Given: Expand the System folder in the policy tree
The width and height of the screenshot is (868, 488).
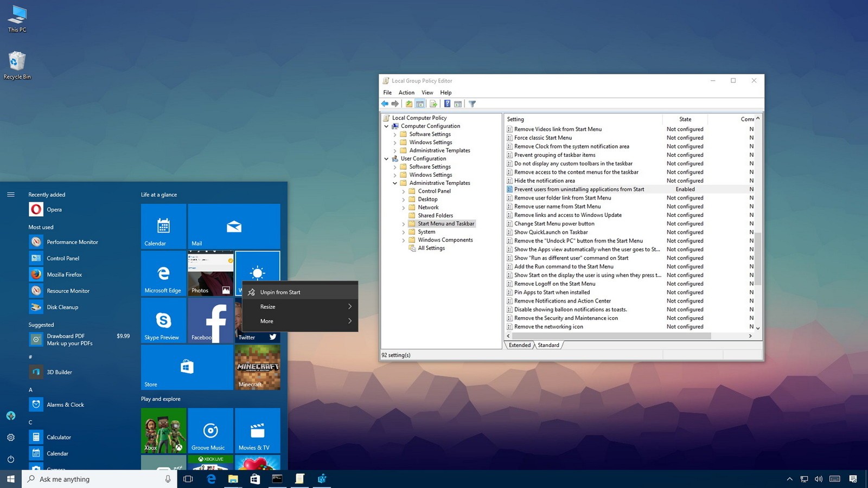Looking at the screenshot, I should coord(403,232).
